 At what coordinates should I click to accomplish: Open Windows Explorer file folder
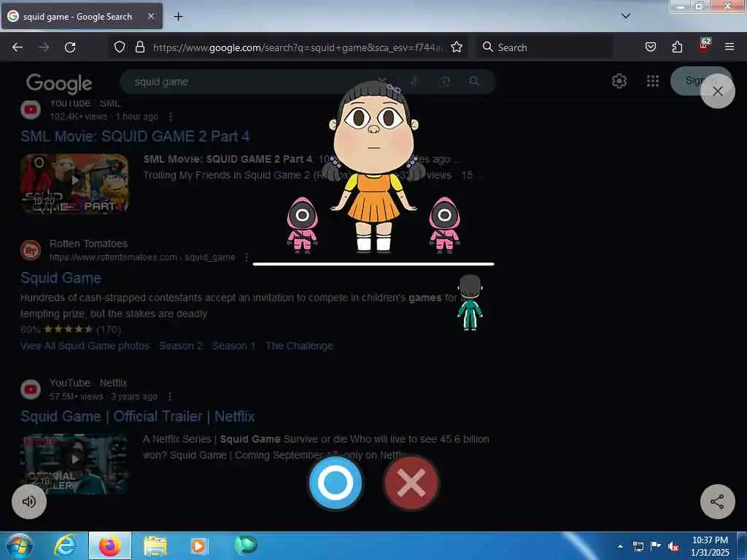point(155,546)
